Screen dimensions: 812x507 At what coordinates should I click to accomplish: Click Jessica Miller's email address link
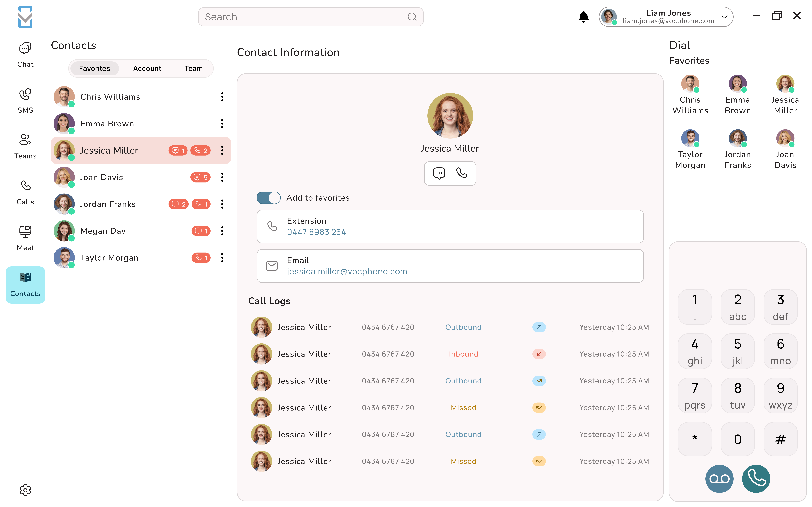[x=347, y=272]
